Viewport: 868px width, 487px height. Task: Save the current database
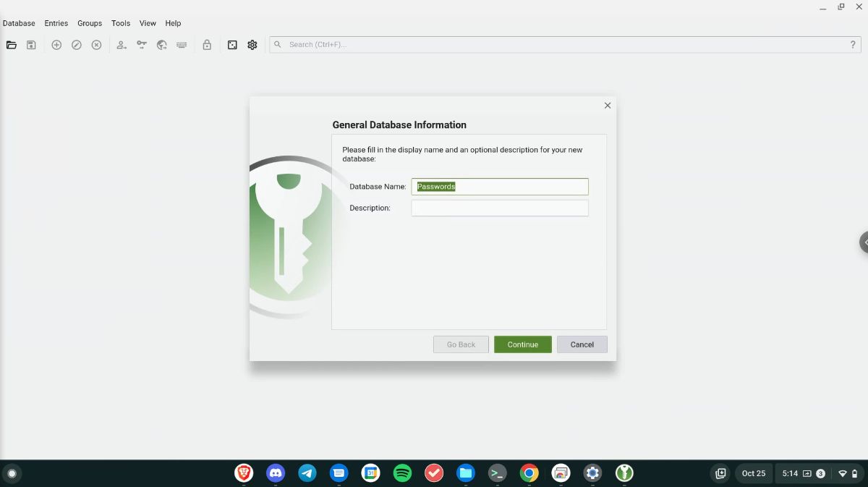coord(30,44)
